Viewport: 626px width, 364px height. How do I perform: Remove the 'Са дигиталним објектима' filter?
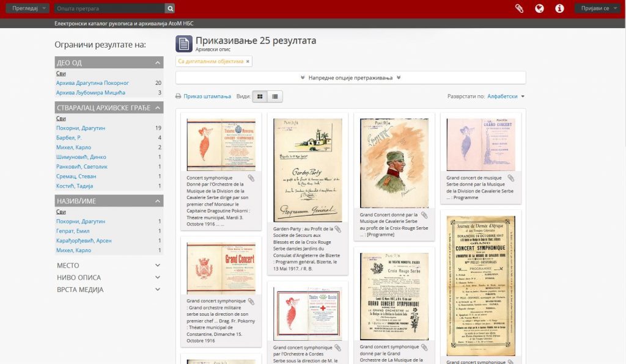[248, 62]
